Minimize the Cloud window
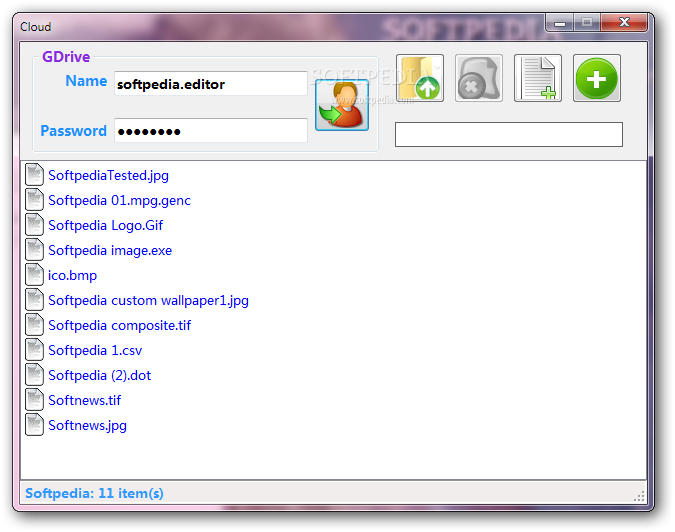This screenshot has height=532, width=675. pos(560,23)
